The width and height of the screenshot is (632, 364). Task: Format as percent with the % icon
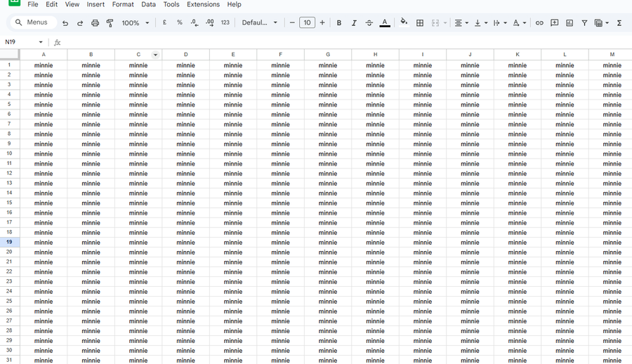(x=179, y=22)
